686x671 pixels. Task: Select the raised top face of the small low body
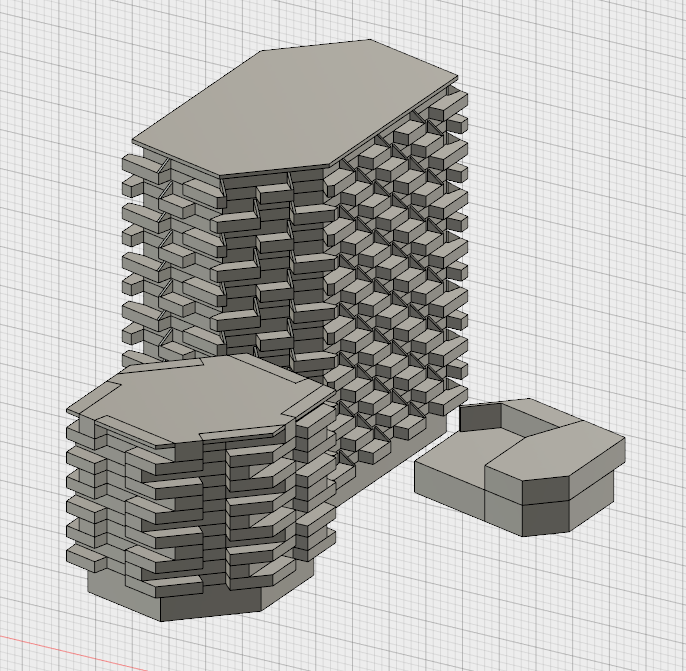pos(556,451)
